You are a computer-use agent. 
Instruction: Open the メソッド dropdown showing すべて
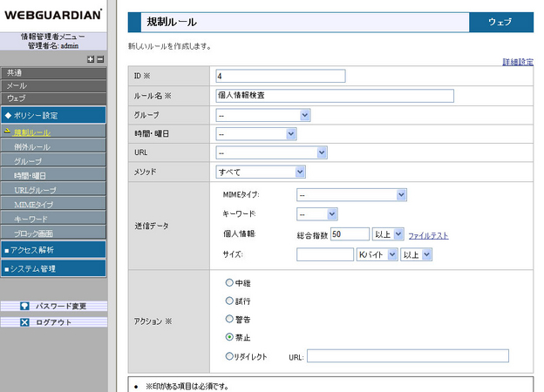[260, 172]
